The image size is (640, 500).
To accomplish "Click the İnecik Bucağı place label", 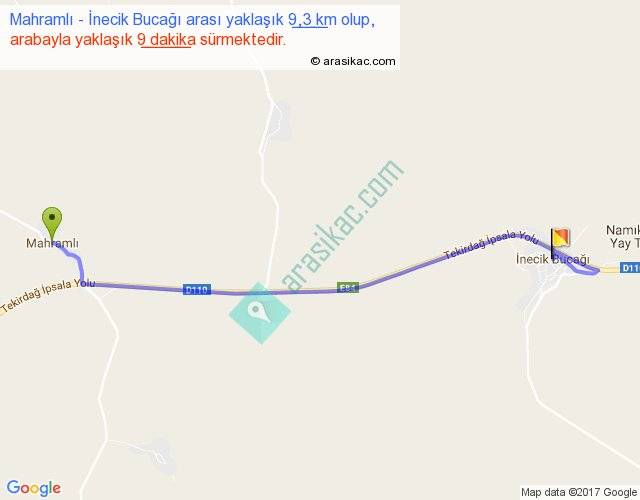I will [x=553, y=259].
